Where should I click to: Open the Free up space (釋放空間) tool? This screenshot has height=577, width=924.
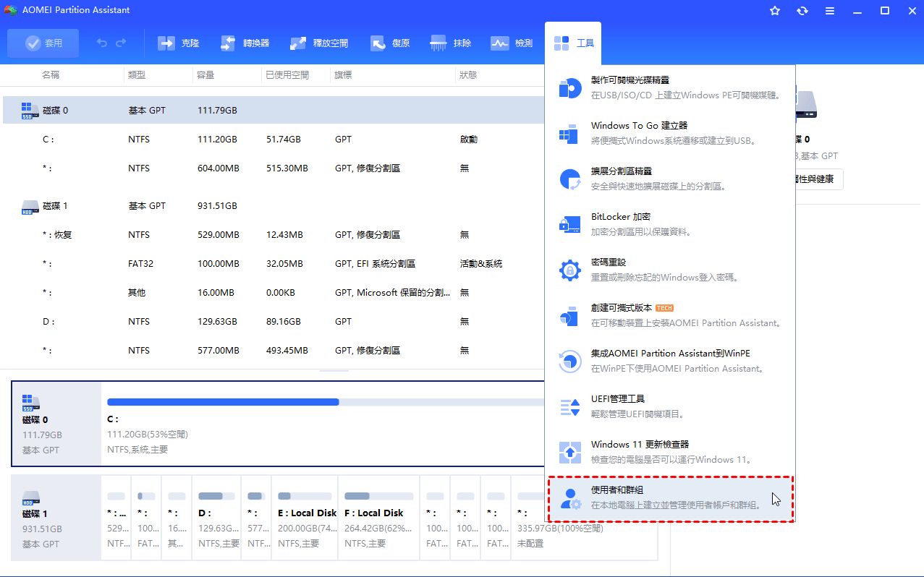[319, 43]
